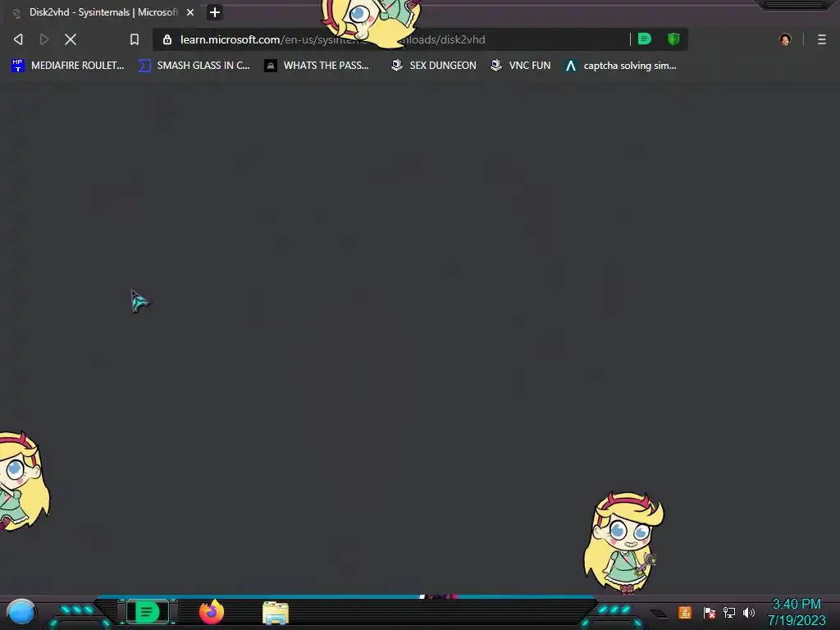The height and width of the screenshot is (630, 840).
Task: Open the WHATS THE PASS... bookmark
Action: [317, 66]
